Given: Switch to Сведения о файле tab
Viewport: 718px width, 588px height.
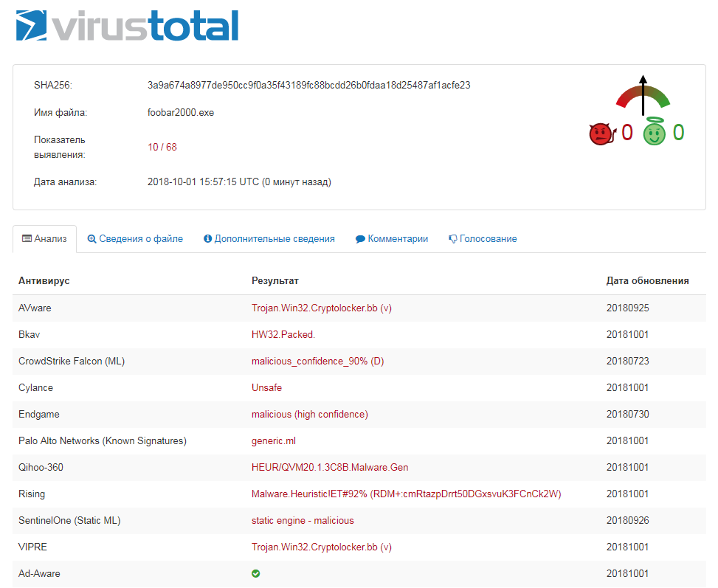Looking at the screenshot, I should pos(135,238).
